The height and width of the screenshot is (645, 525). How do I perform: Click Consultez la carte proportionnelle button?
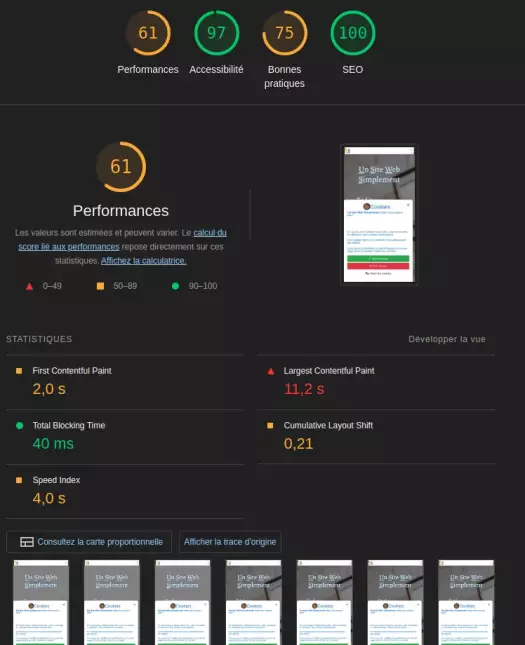point(89,542)
